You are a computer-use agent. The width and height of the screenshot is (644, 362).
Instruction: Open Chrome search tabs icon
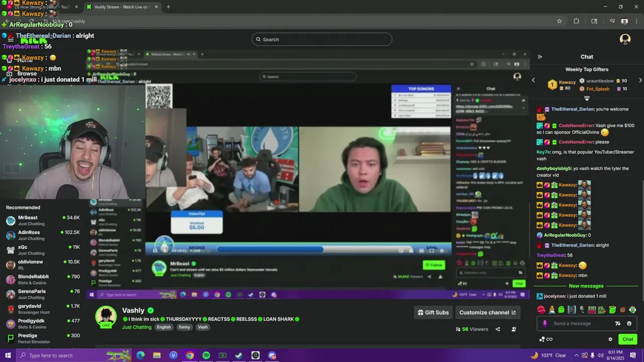click(x=594, y=21)
